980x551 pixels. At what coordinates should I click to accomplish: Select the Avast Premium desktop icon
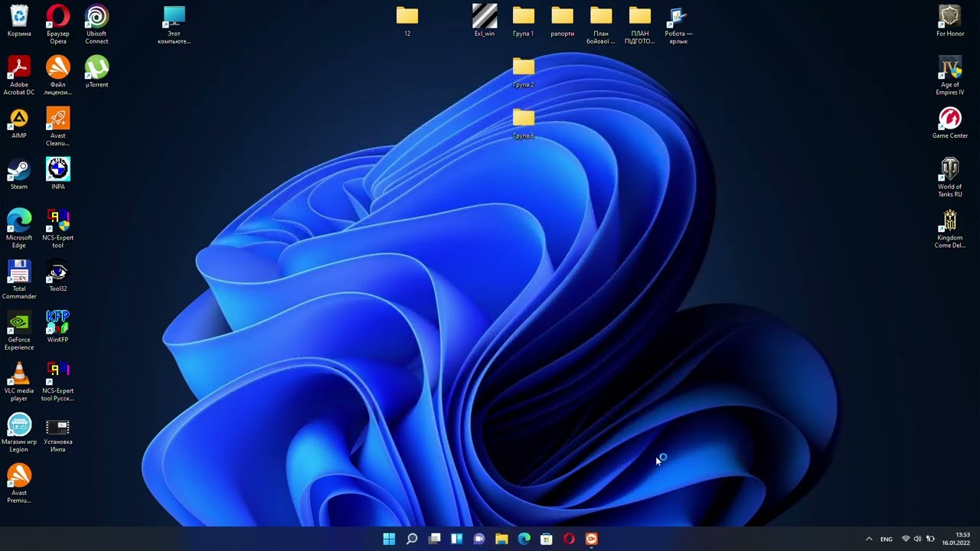tap(19, 484)
